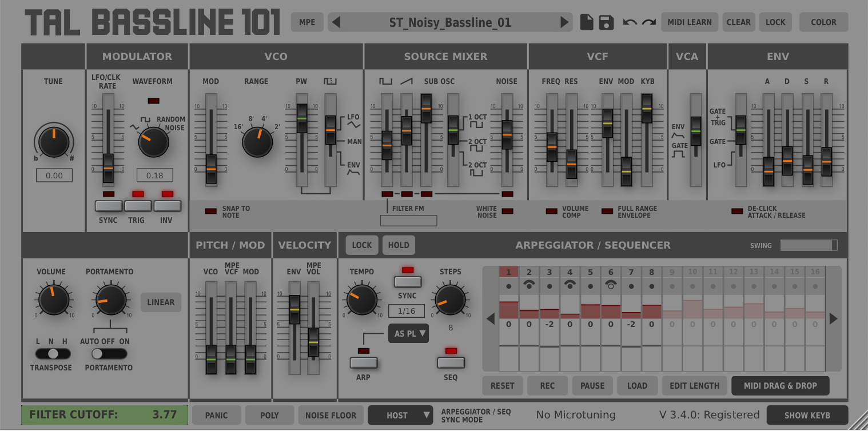Flip the TRANSPOSE L/N/H switch

click(x=52, y=354)
